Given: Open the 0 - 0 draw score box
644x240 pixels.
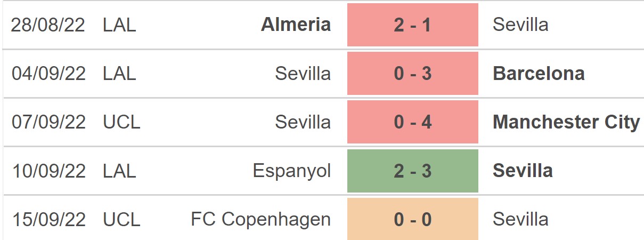Looking at the screenshot, I should [x=412, y=219].
